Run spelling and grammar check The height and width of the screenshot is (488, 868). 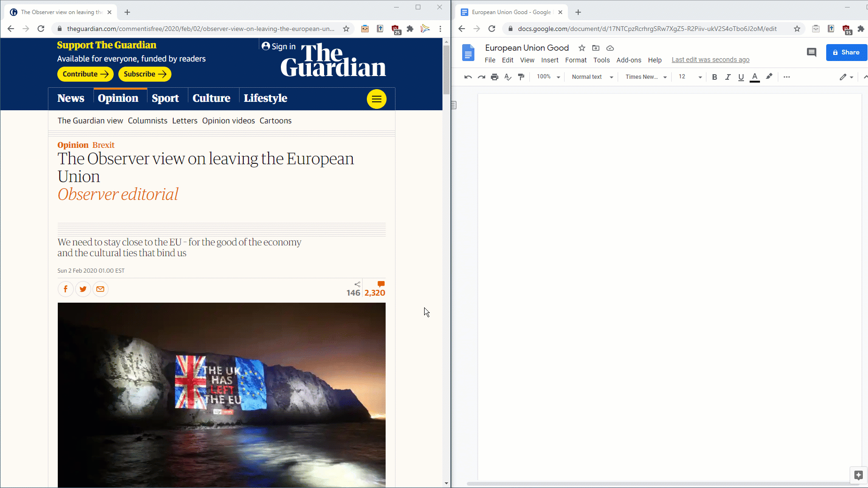(508, 77)
